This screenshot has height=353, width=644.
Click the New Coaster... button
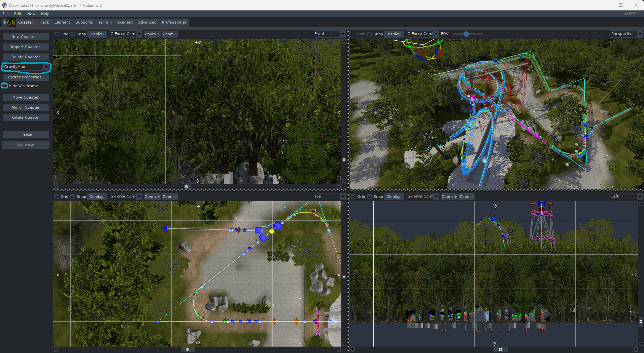[x=26, y=37]
